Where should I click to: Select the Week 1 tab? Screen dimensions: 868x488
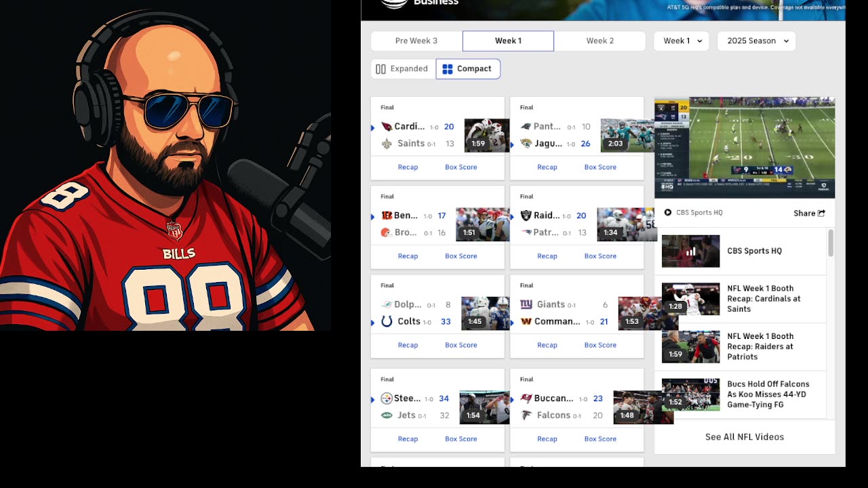click(508, 41)
